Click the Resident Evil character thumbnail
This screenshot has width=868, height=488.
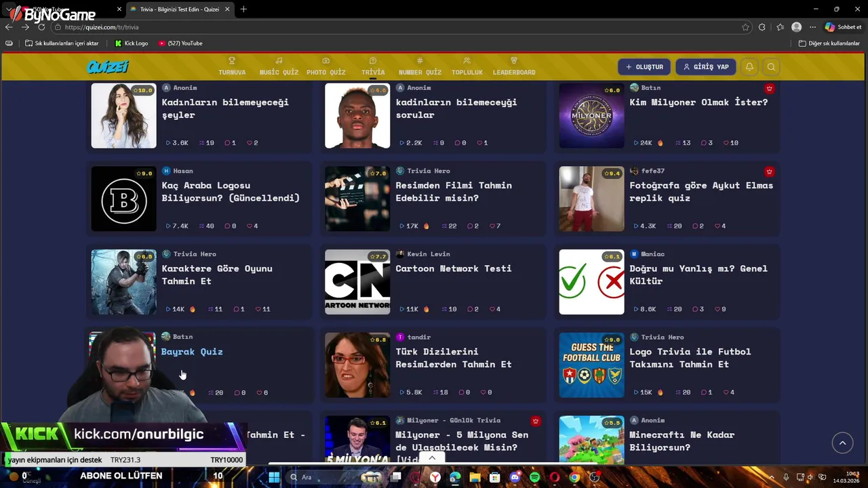(123, 282)
